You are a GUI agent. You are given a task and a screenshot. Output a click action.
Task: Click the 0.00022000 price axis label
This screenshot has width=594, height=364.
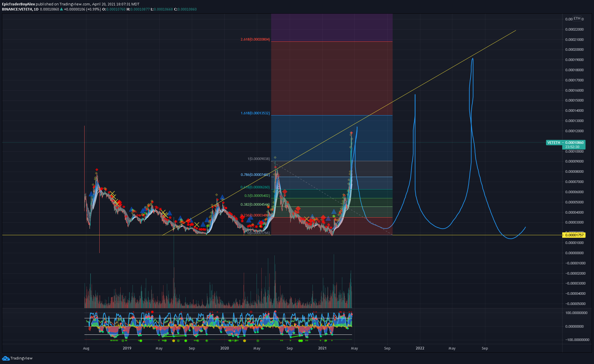coord(574,30)
